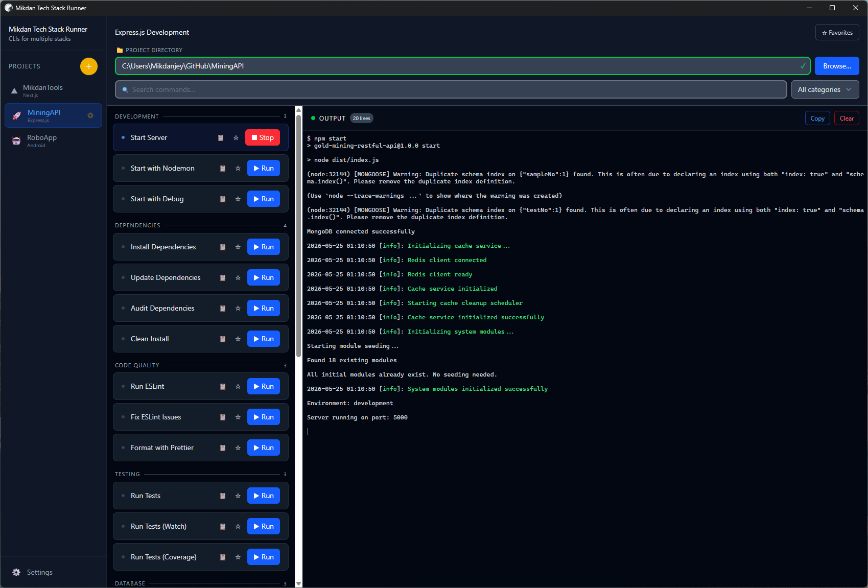Click the RoboApp Android robot icon
Image resolution: width=868 pixels, height=588 pixels.
pos(16,141)
